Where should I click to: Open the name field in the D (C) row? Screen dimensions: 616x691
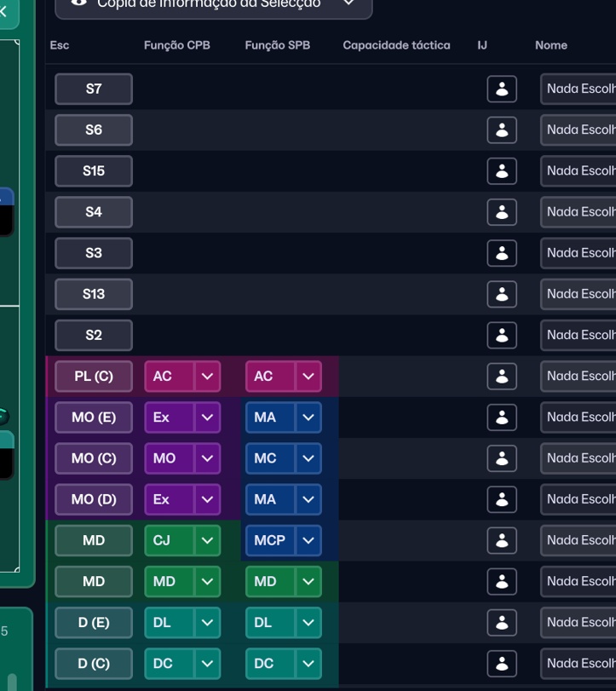coord(579,663)
